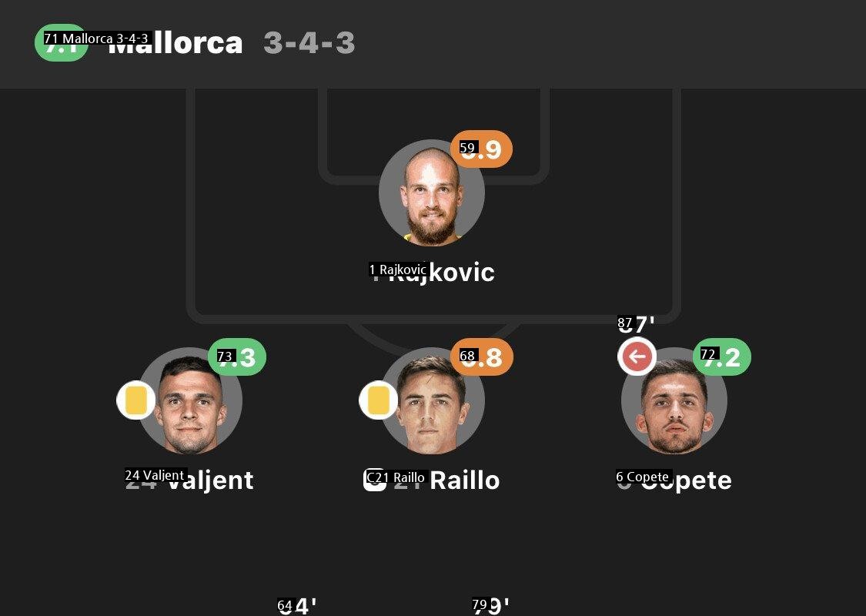Open Valjent's player photo
The image size is (866, 616).
191,402
